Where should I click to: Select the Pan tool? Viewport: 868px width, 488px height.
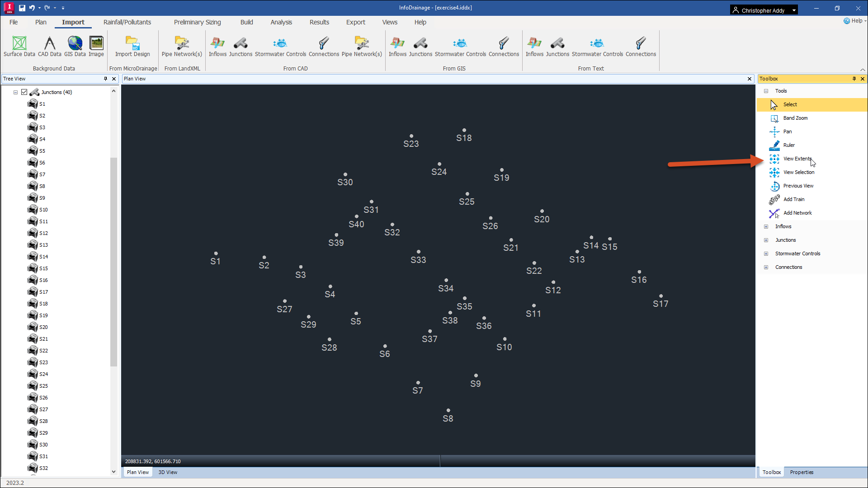coord(788,131)
